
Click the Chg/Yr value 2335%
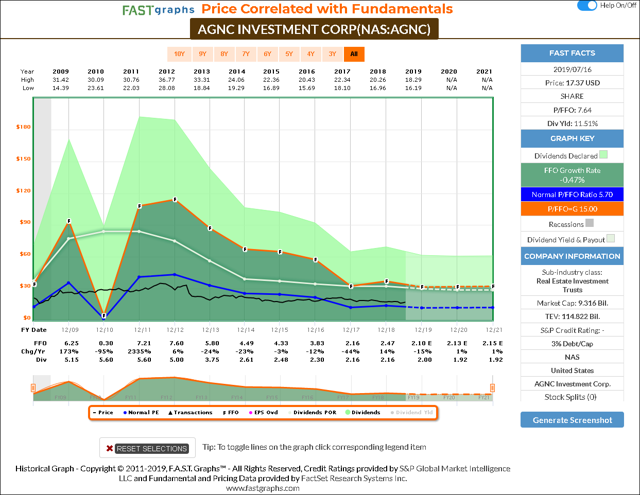[140, 351]
